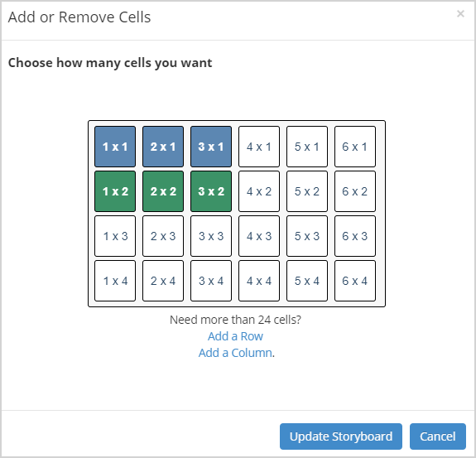Choose the 3 x 4 grid cell

coord(211,281)
